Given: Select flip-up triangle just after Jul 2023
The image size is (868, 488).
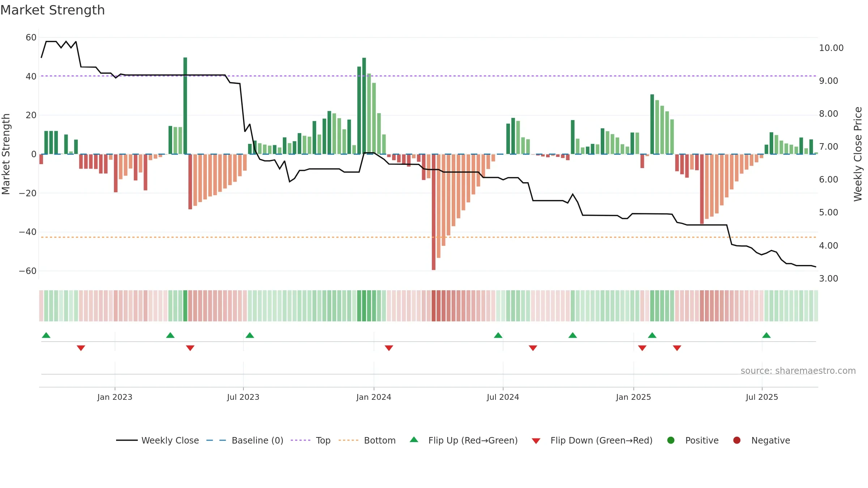Looking at the screenshot, I should tap(250, 335).
